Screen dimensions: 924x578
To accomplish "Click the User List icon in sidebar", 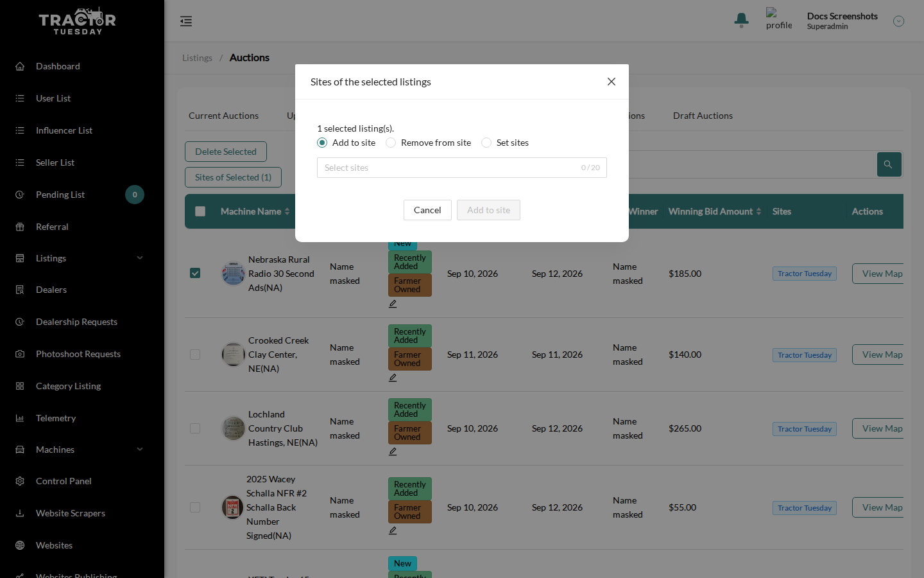I will (x=20, y=98).
